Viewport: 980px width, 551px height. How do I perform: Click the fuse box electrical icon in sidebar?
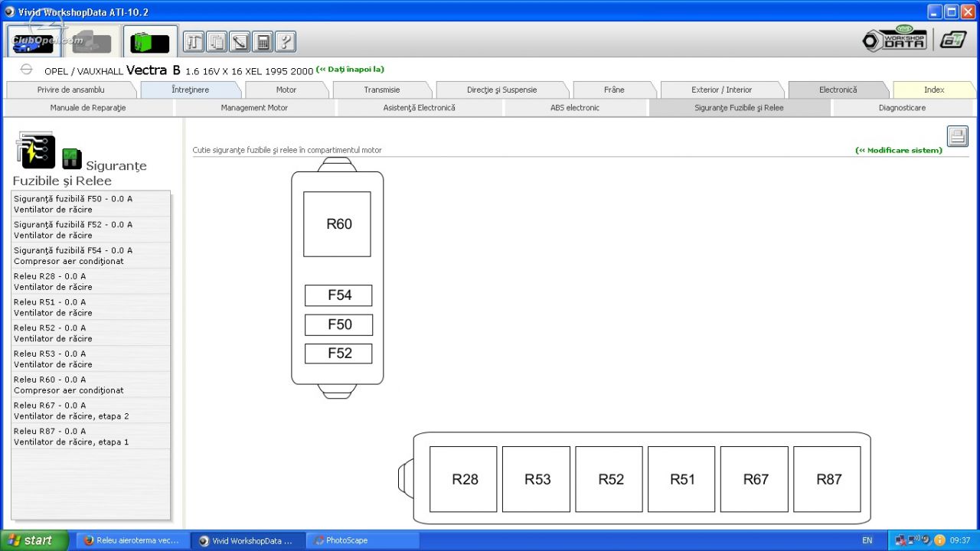tap(36, 150)
